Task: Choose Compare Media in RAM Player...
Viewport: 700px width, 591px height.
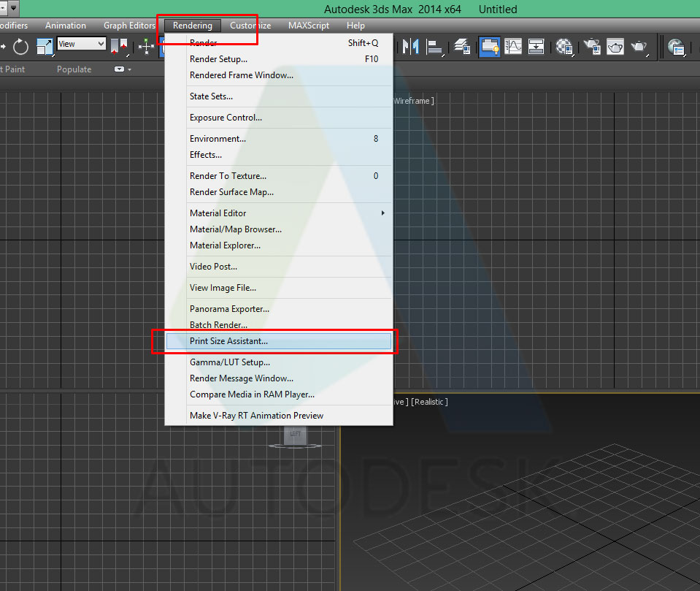Action: click(x=279, y=394)
